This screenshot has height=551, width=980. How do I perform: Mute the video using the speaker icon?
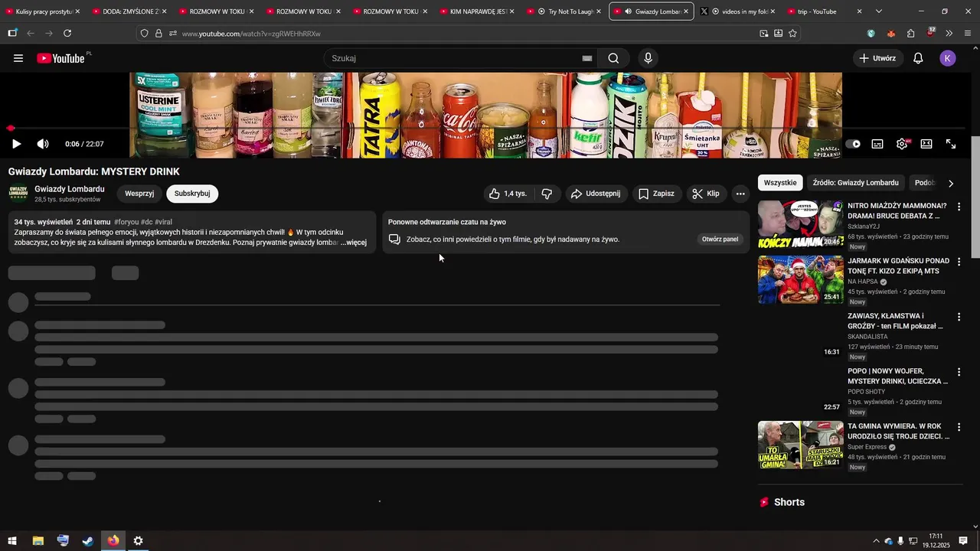click(43, 144)
